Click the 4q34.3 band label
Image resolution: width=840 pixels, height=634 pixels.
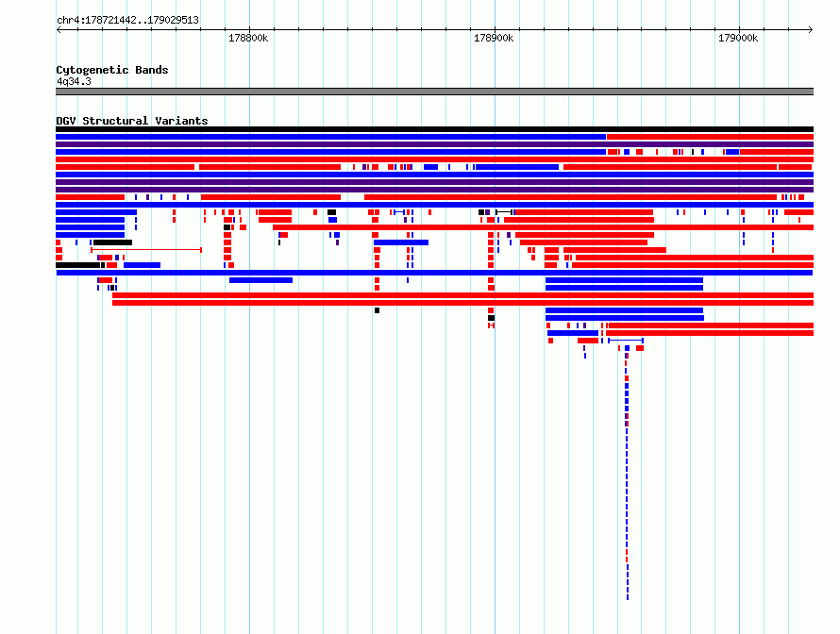(74, 81)
